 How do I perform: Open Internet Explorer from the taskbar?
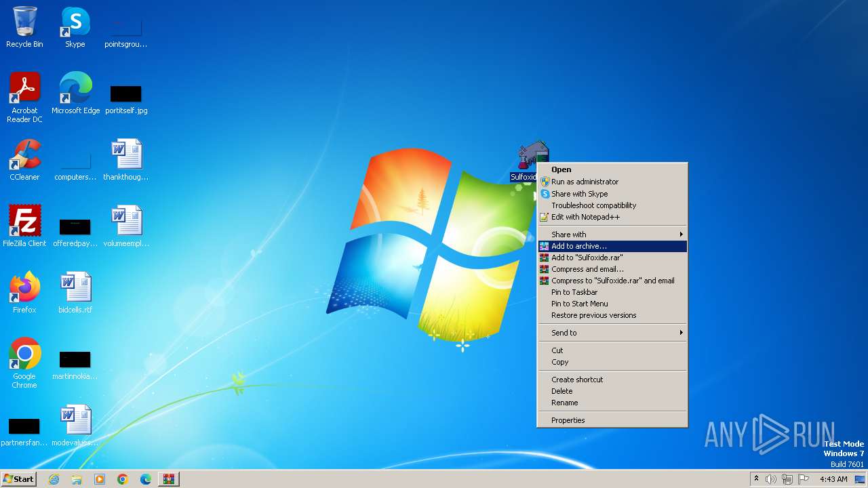pyautogui.click(x=54, y=479)
